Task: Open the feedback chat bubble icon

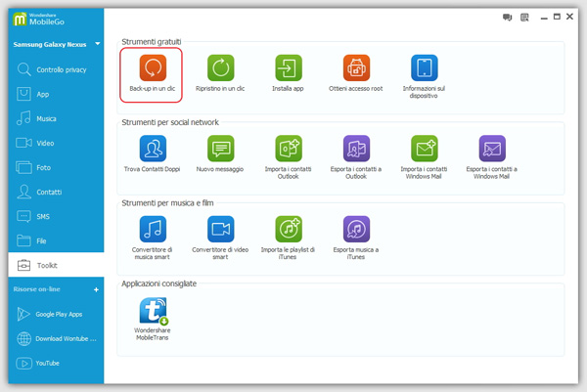Action: (x=507, y=18)
